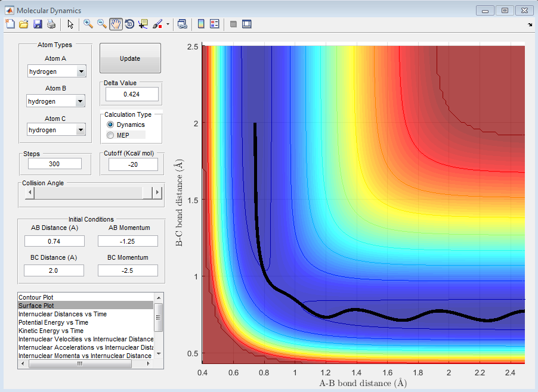Click the plot list scroll-up arrow
This screenshot has width=538, height=392.
(x=159, y=297)
